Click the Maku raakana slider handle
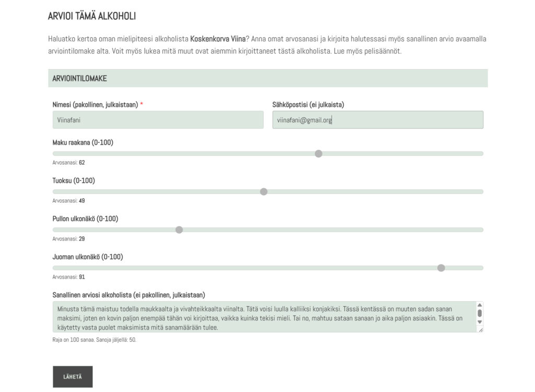 [x=319, y=154]
